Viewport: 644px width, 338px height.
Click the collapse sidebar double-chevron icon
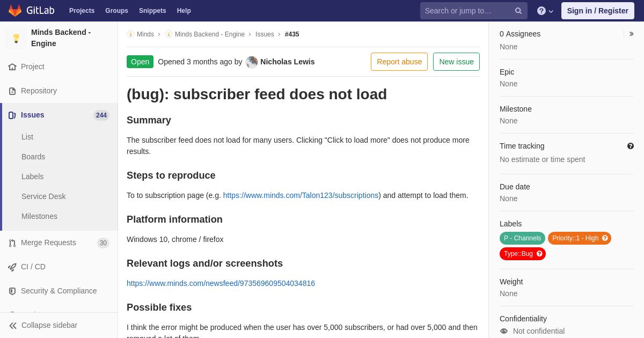tap(13, 326)
